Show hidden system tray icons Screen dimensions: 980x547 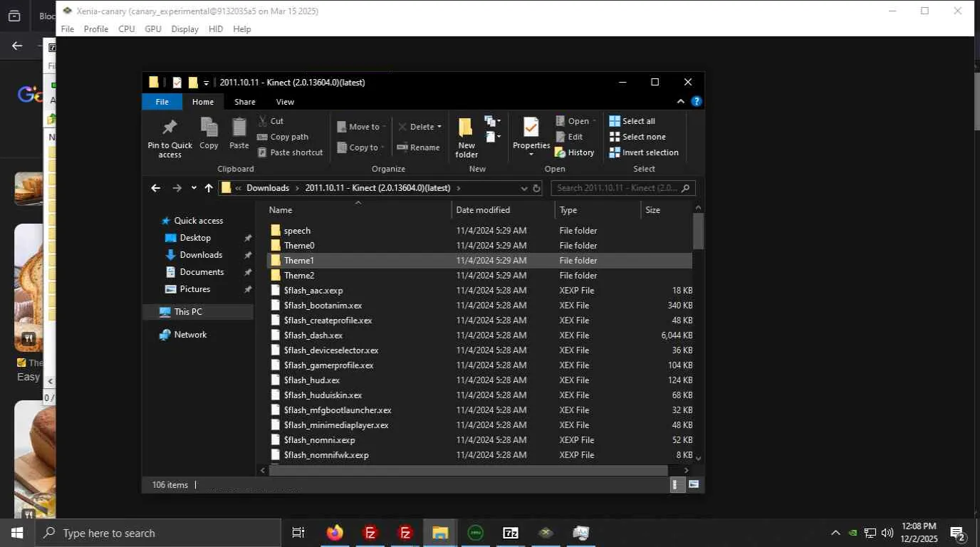(x=835, y=533)
